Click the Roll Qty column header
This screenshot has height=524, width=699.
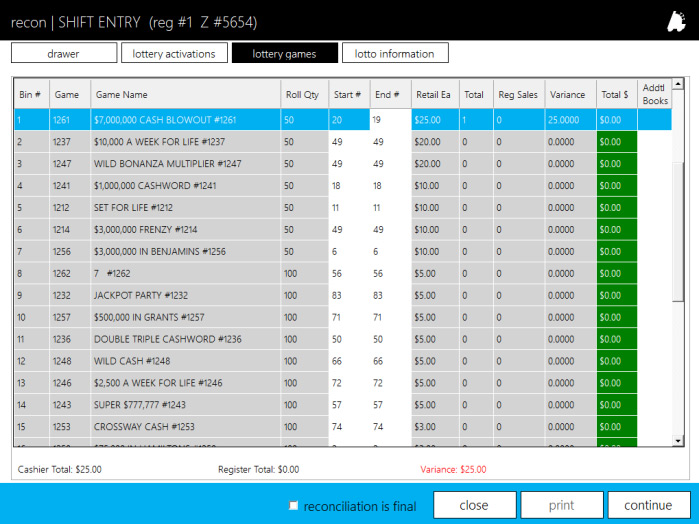click(304, 94)
